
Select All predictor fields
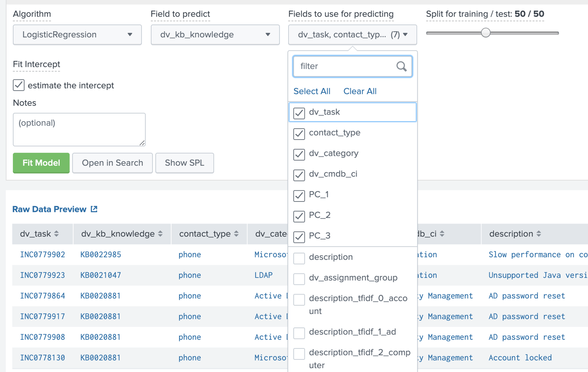point(312,91)
